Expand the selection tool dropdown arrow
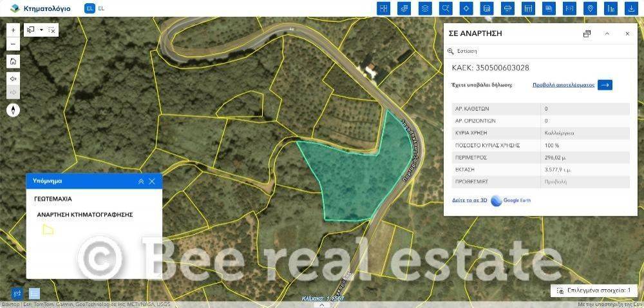 41,30
